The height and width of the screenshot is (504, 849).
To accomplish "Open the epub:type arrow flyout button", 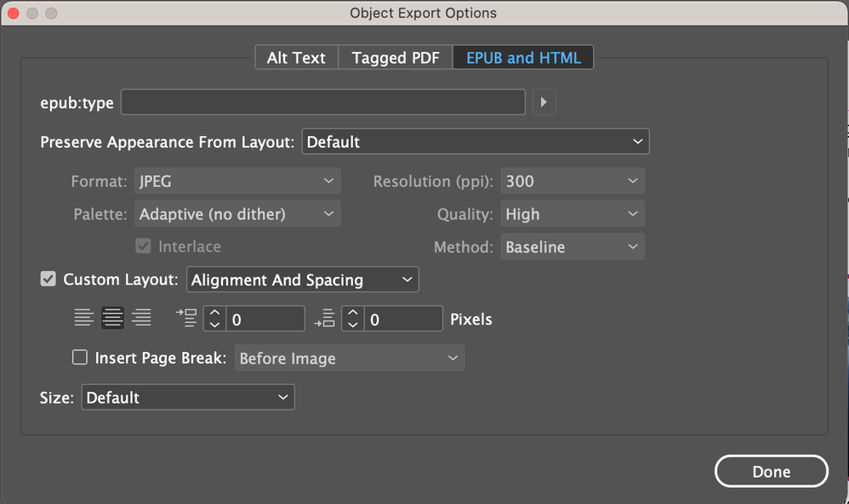I will coord(544,103).
